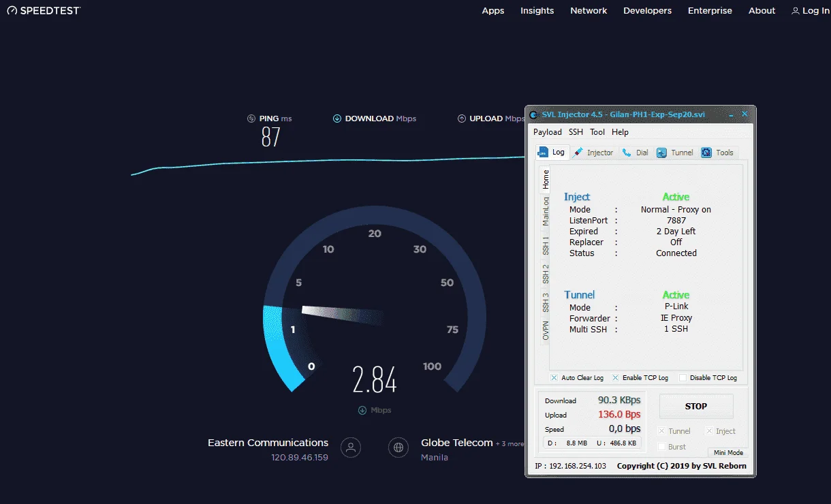Click the STOP button
Image resolution: width=831 pixels, height=504 pixels.
(696, 406)
